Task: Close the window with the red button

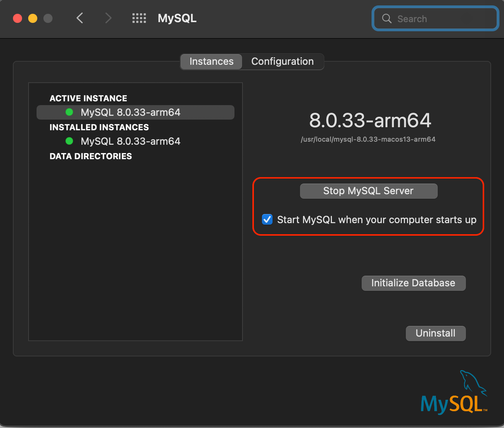Action: point(17,18)
